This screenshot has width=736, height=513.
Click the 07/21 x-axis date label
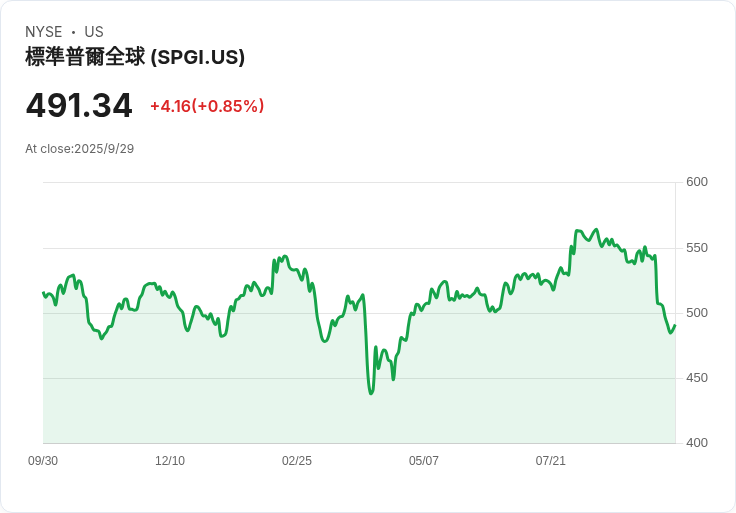(551, 461)
